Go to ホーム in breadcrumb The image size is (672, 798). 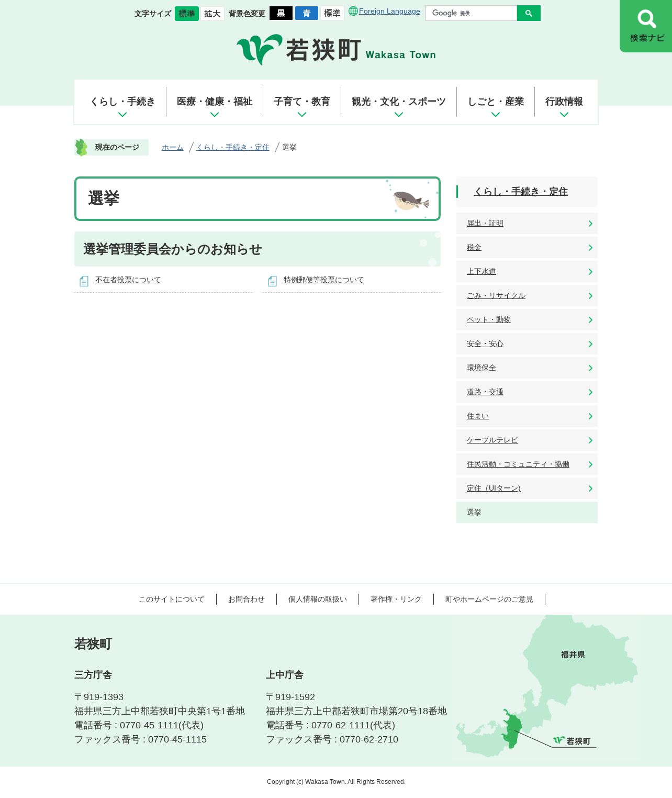click(173, 147)
